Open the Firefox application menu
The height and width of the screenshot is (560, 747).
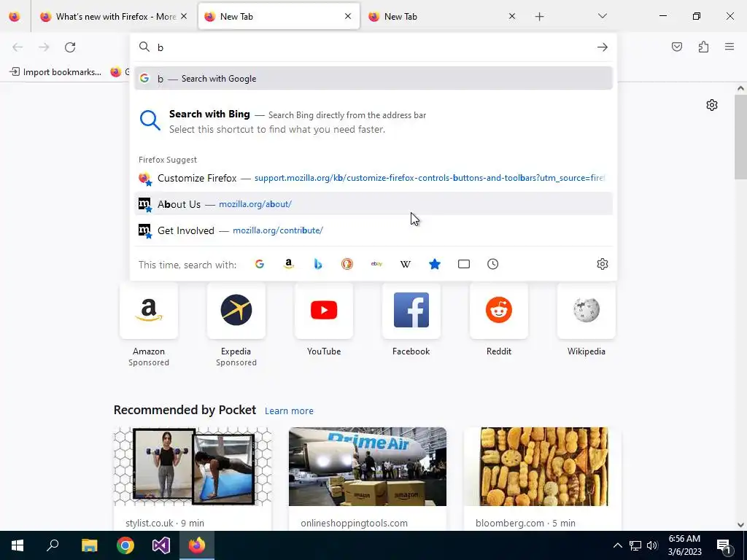(729, 47)
